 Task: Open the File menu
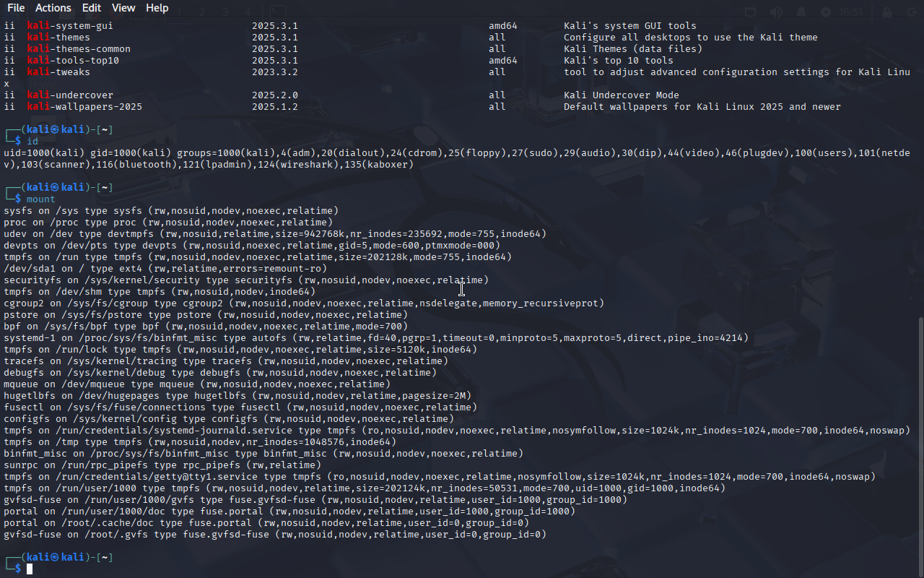tap(15, 8)
